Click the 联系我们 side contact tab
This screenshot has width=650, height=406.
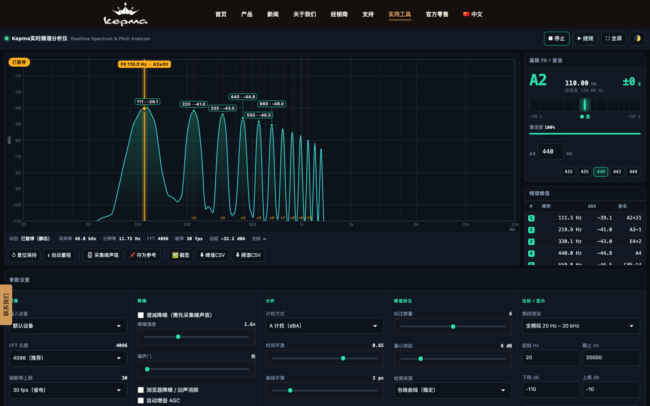[6, 305]
